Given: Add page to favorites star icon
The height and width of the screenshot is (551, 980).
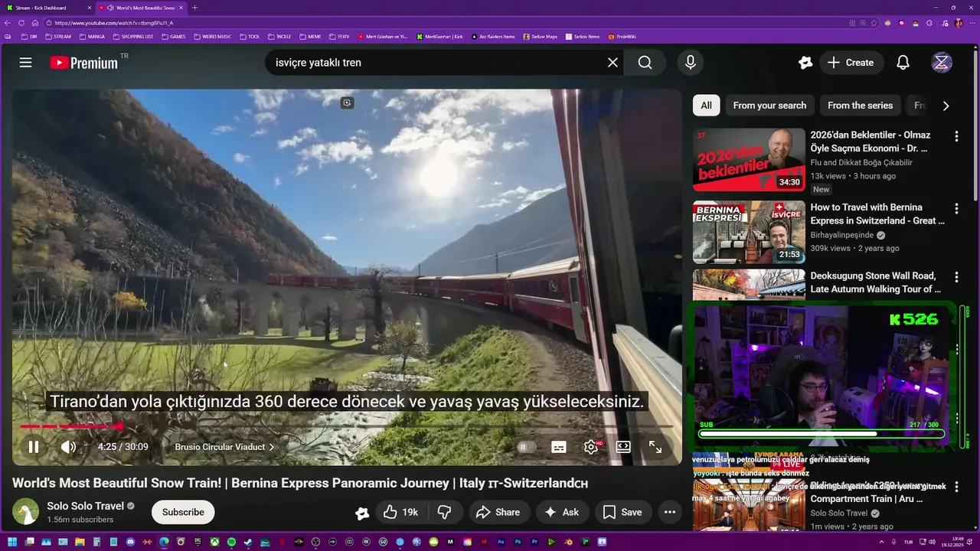Looking at the screenshot, I should click(874, 23).
